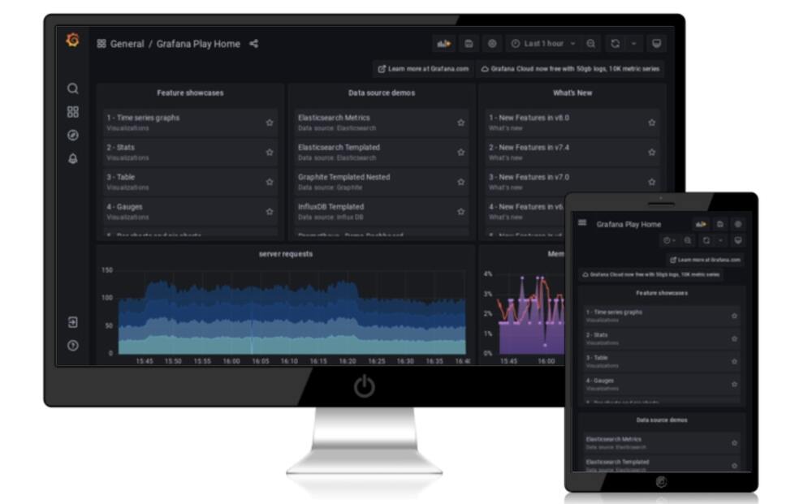
Task: Open hamburger menu on tablet view
Action: click(582, 222)
